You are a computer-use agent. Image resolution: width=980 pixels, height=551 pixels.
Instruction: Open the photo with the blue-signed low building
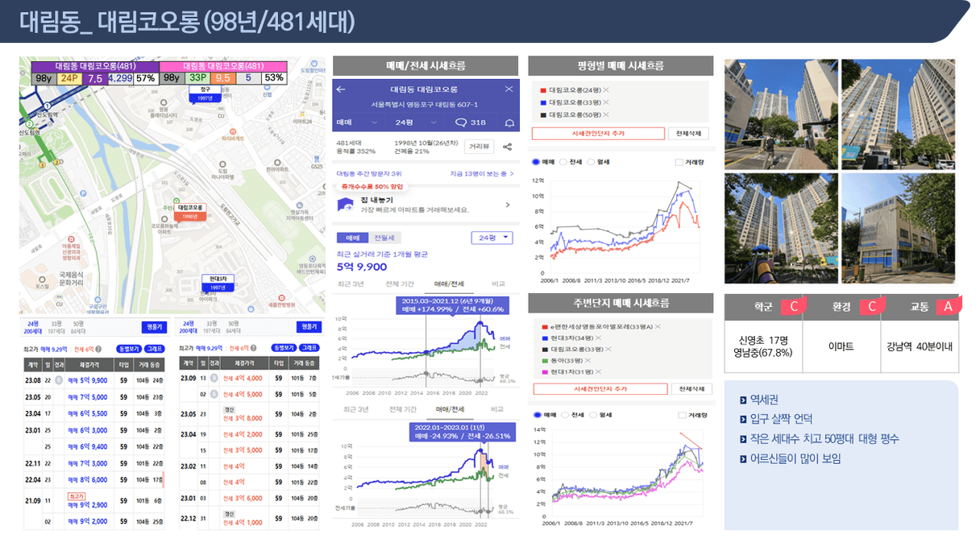pyautogui.click(x=899, y=228)
